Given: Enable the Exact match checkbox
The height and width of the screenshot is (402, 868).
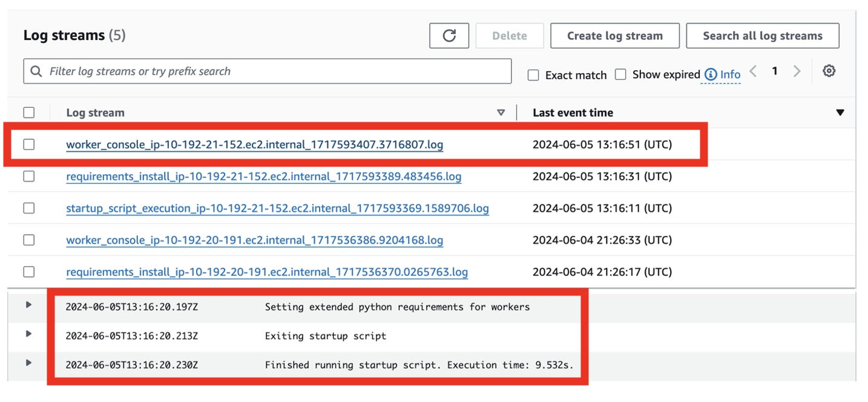Looking at the screenshot, I should click(533, 74).
